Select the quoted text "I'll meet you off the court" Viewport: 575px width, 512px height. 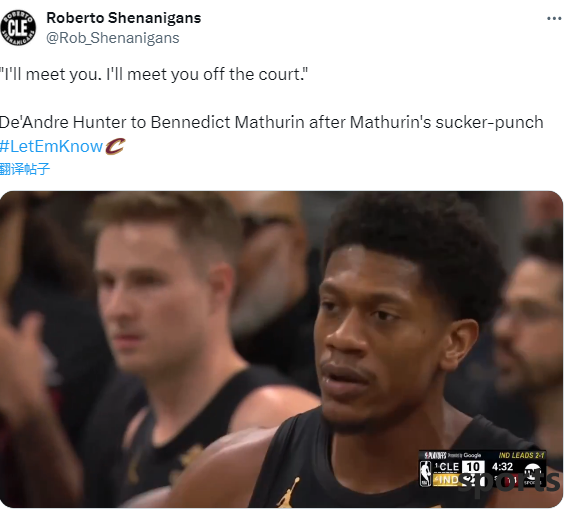206,74
